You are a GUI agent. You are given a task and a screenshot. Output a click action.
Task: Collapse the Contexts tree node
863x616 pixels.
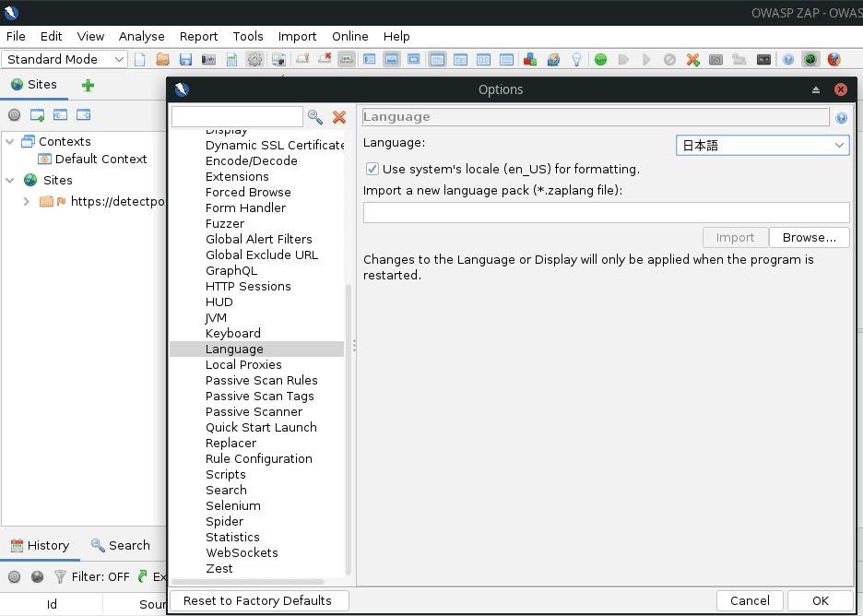click(x=10, y=141)
